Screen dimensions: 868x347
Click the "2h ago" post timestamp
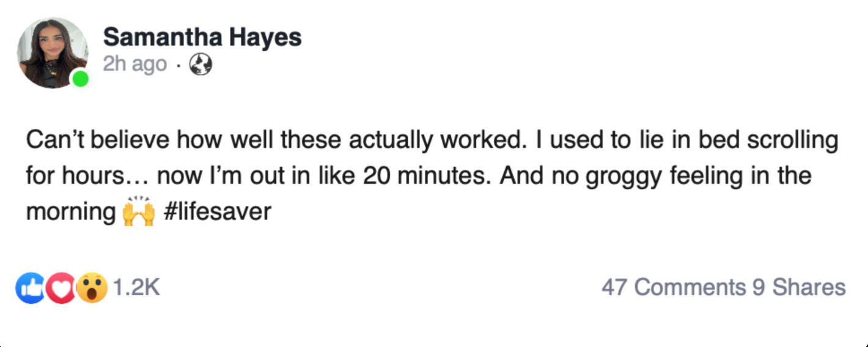tap(134, 64)
